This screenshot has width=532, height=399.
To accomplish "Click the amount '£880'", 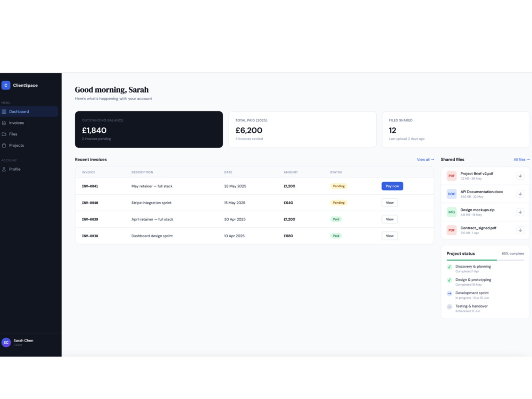I will [288, 236].
